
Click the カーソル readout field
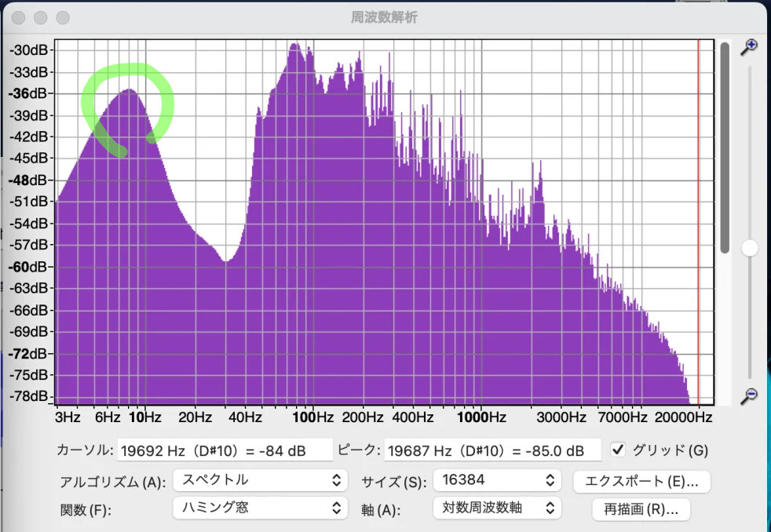(225, 450)
